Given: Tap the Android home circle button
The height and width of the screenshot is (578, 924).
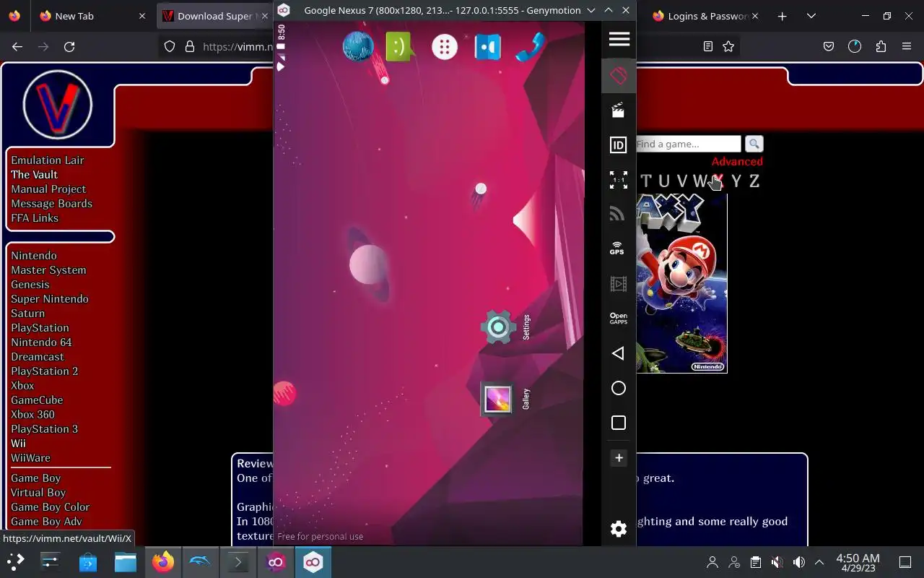Looking at the screenshot, I should 619,388.
